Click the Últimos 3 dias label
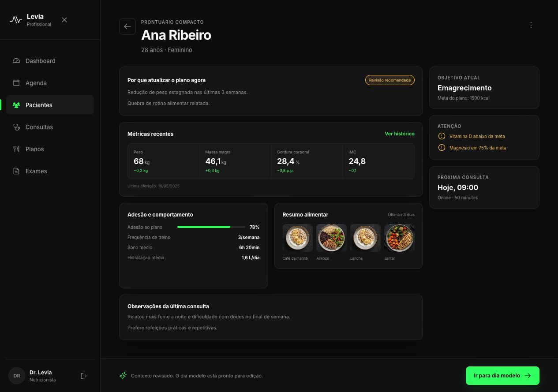Image resolution: width=558 pixels, height=392 pixels. pyautogui.click(x=401, y=215)
